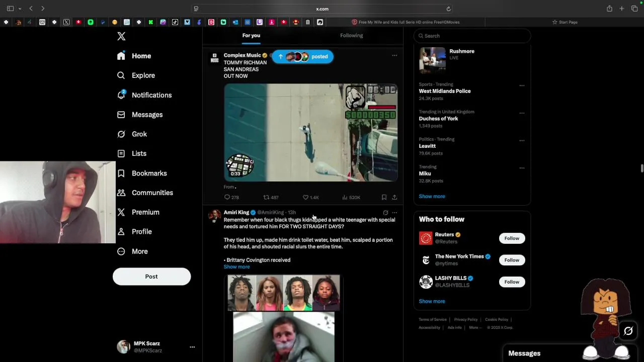Open more options on Complex Music post
This screenshot has height=362, width=644.
pyautogui.click(x=394, y=55)
